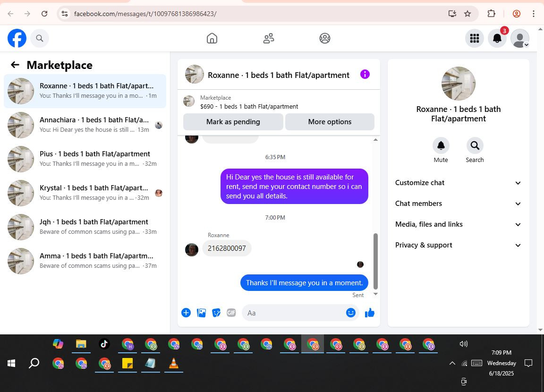Open the browser Extensions puzzle icon

tap(491, 14)
